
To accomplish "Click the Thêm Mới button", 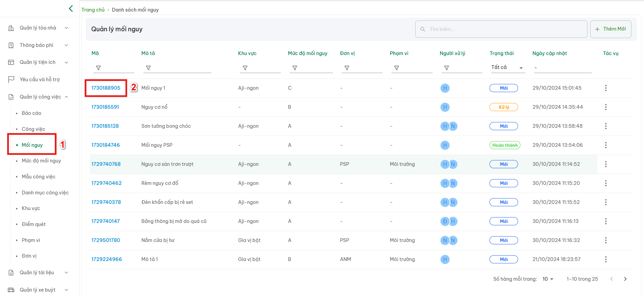I will click(x=611, y=29).
